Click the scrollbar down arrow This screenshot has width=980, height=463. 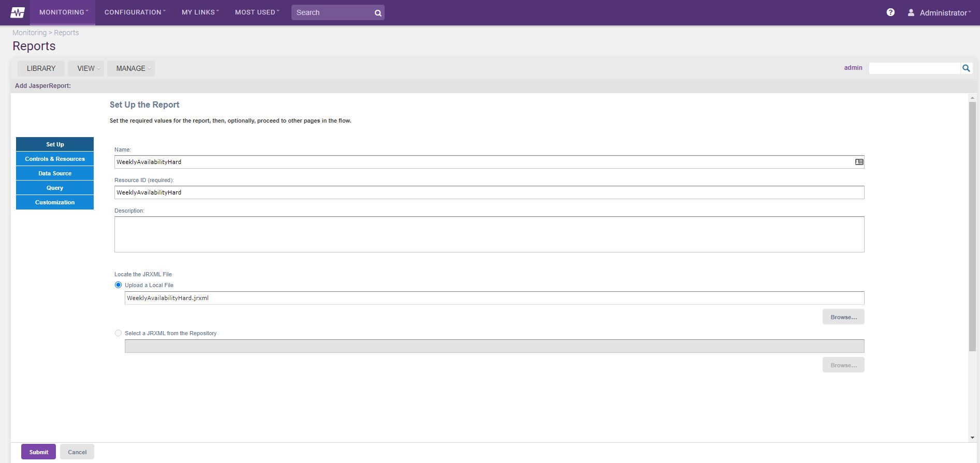click(972, 438)
